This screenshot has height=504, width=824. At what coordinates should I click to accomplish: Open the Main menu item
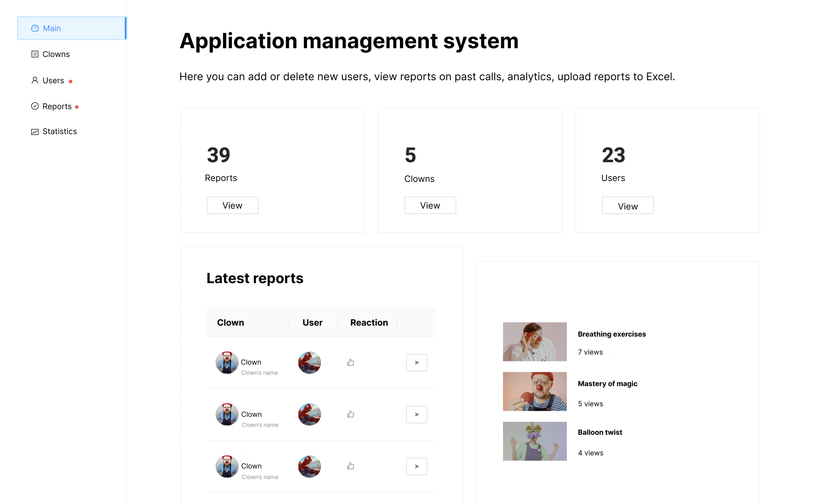72,28
